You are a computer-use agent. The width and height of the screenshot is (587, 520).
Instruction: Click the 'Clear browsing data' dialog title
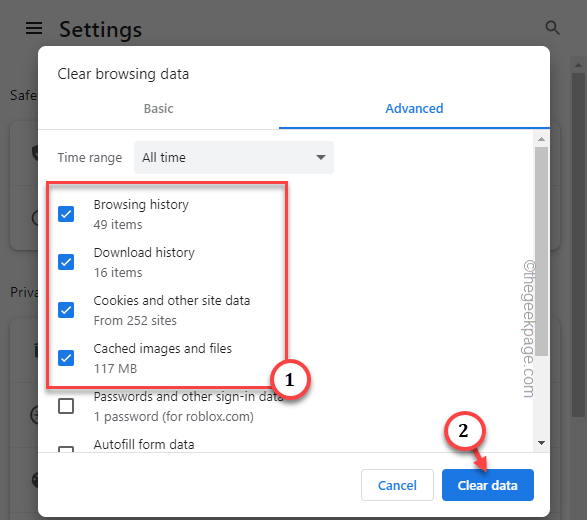tap(123, 74)
